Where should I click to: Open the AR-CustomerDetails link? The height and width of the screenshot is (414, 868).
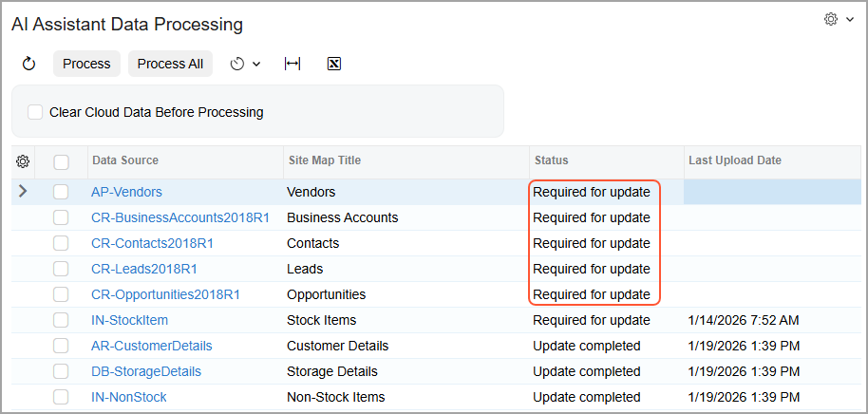(x=152, y=346)
